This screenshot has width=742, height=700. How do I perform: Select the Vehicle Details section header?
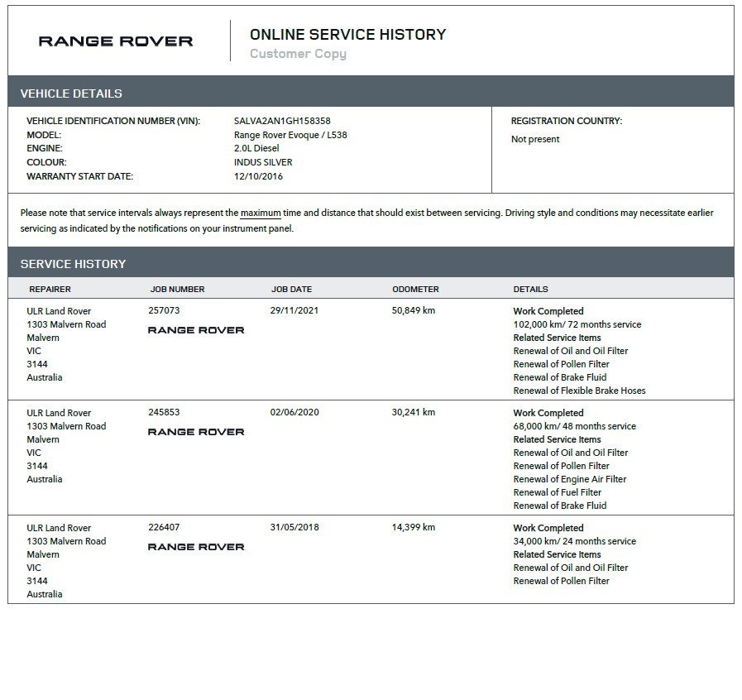(x=71, y=93)
